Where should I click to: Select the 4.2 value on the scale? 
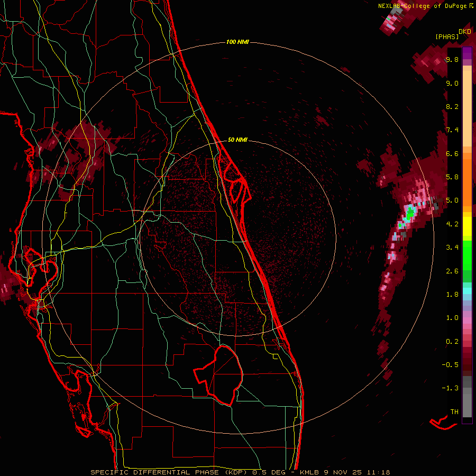click(452, 224)
